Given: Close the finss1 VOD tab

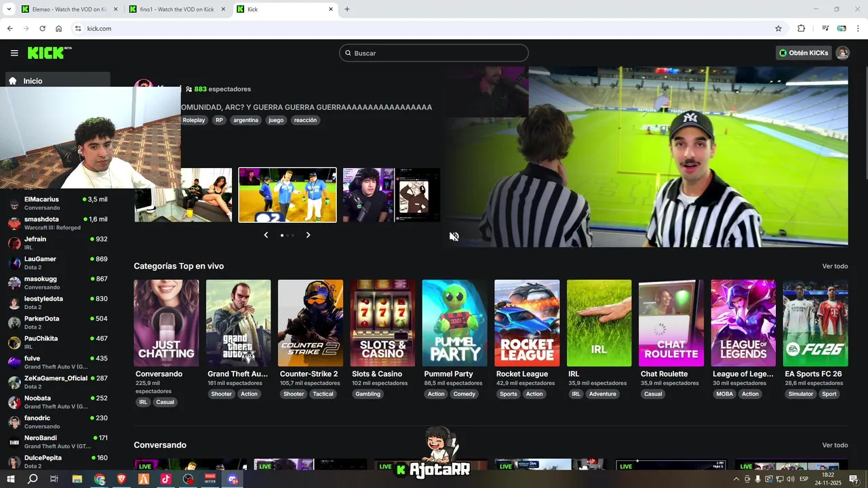Looking at the screenshot, I should [x=223, y=9].
